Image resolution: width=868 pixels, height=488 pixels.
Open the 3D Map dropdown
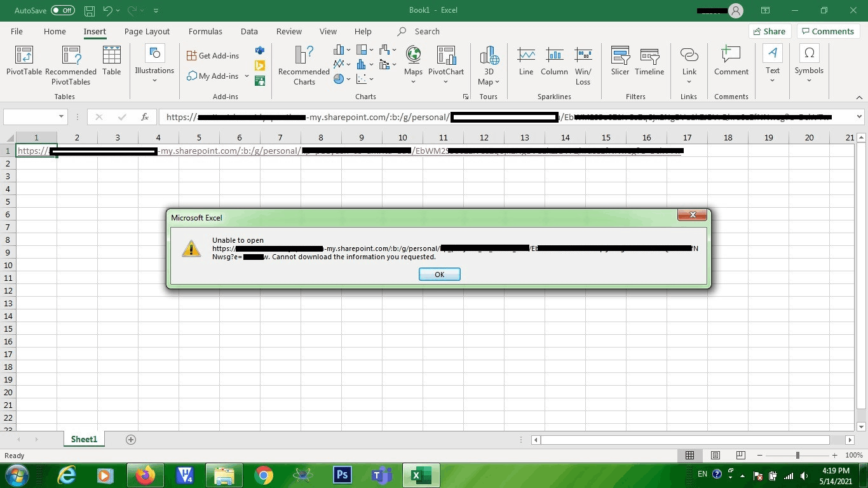489,65
